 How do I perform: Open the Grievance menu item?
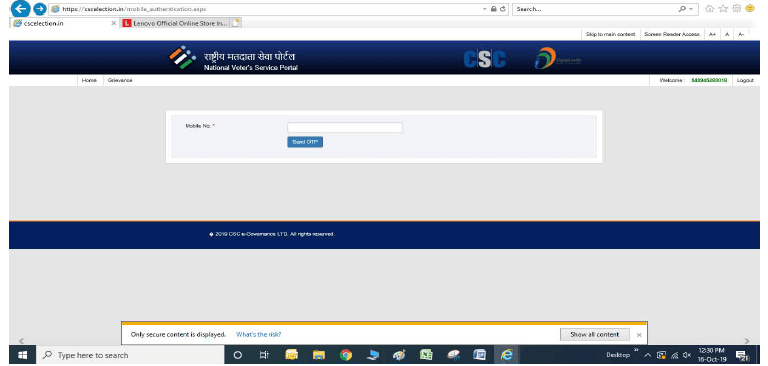click(120, 80)
